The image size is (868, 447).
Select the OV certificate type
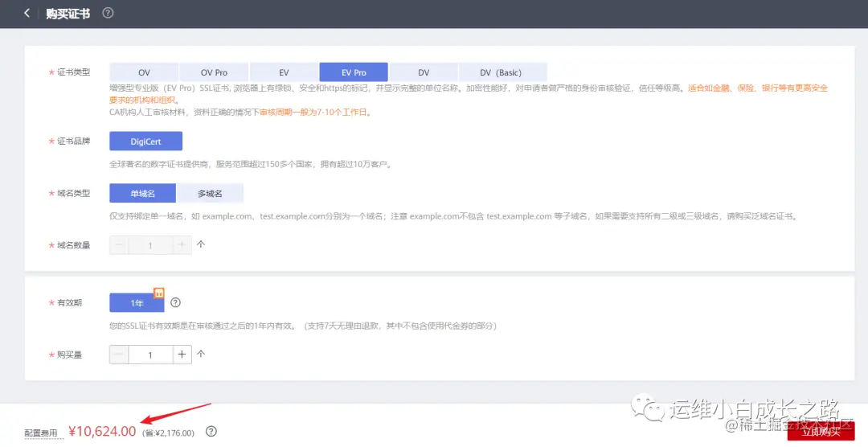pos(144,72)
